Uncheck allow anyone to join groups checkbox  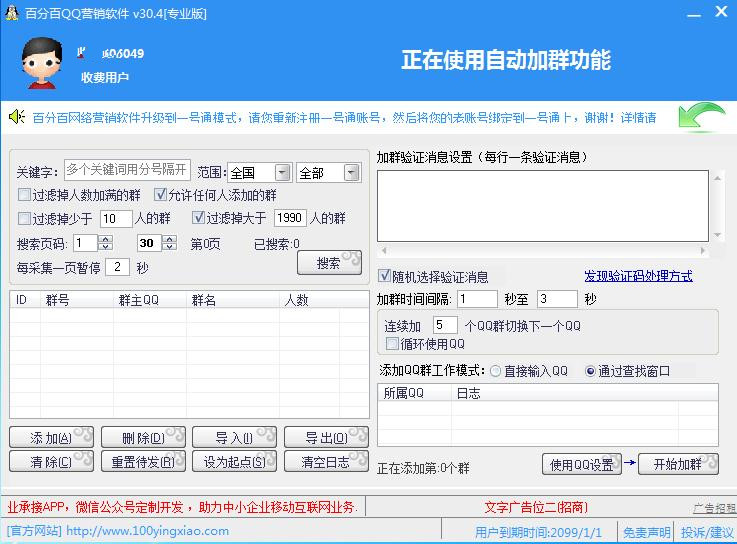[x=160, y=194]
